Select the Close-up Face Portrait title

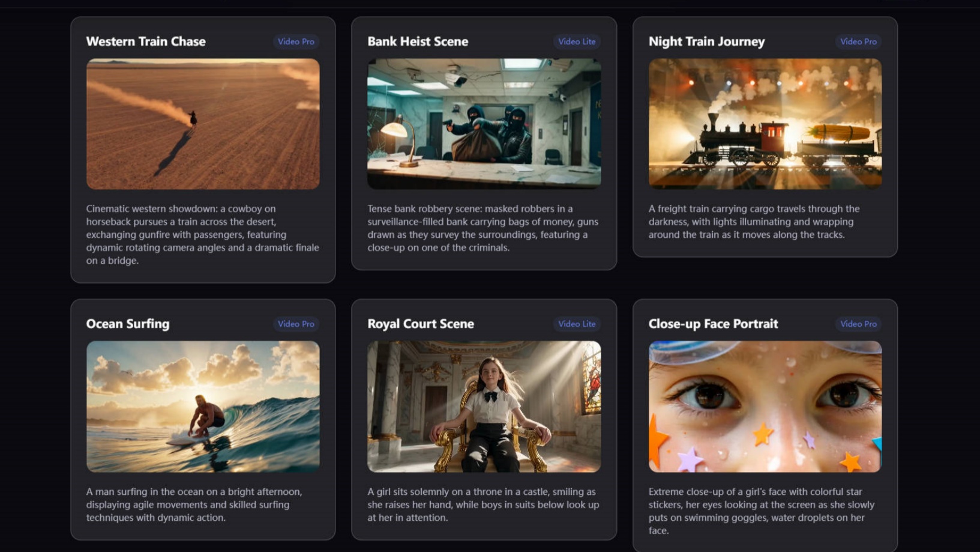pyautogui.click(x=713, y=324)
